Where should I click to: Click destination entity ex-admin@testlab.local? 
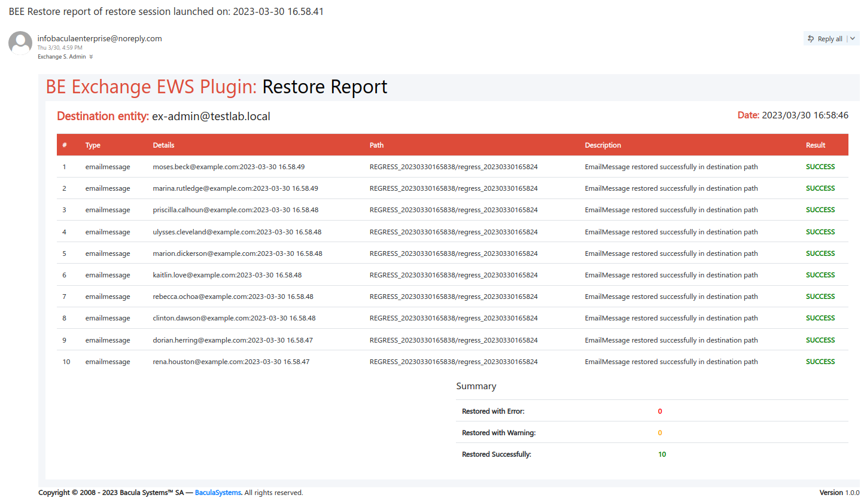[211, 117]
